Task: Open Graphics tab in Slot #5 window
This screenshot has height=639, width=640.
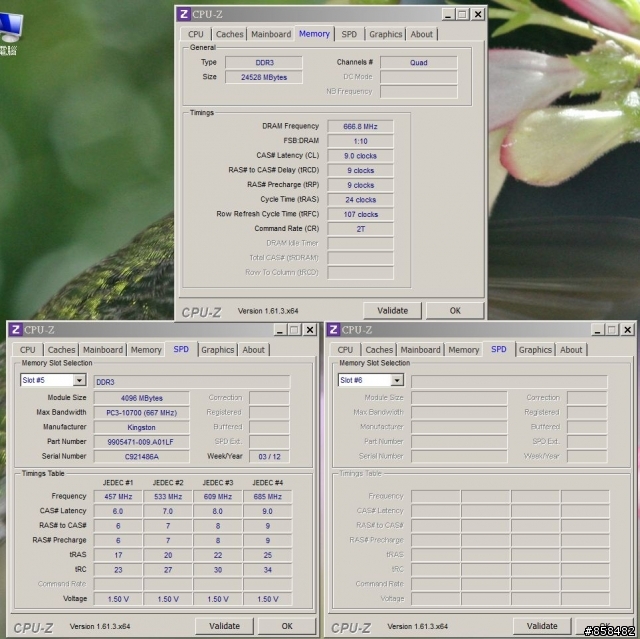Action: (218, 350)
